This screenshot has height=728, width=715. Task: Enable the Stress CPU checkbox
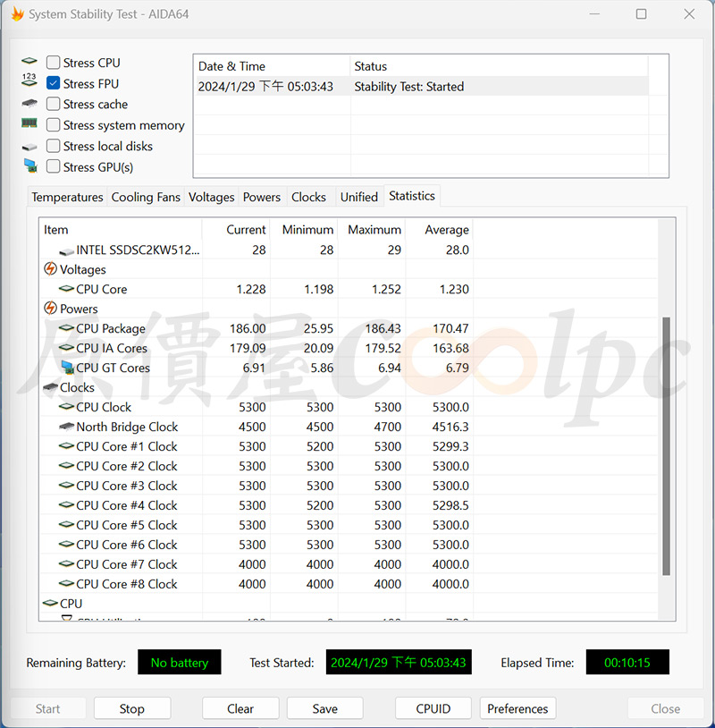pos(54,63)
